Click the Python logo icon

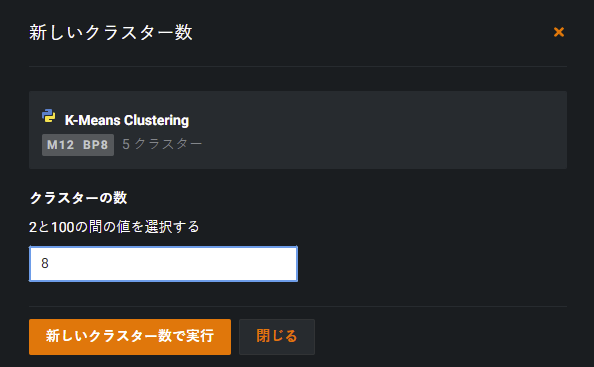click(48, 116)
